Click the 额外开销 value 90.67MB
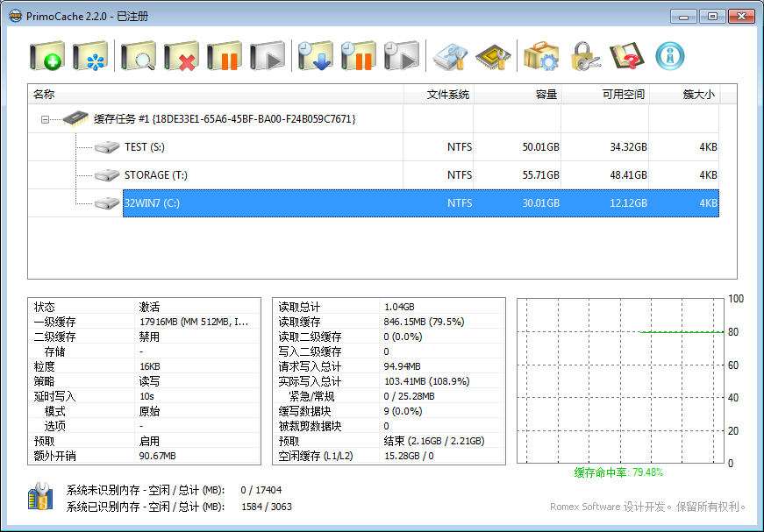Screen dimensions: 764x532 (157, 456)
